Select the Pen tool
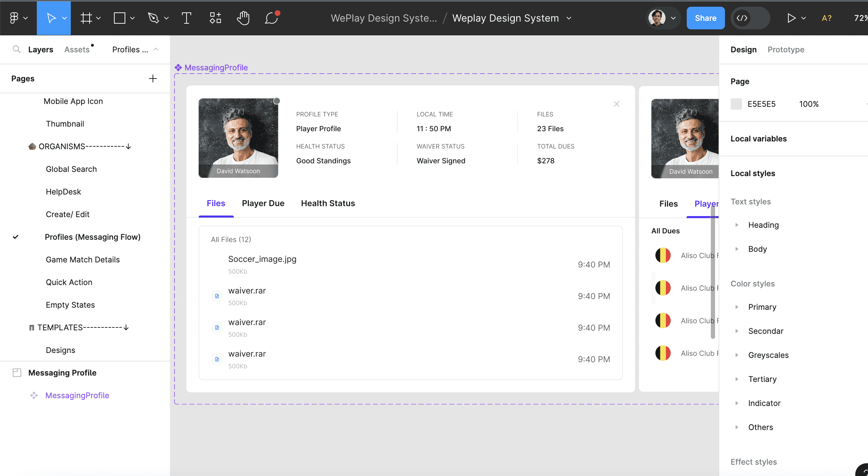Screen dimensions: 868x476 point(153,18)
